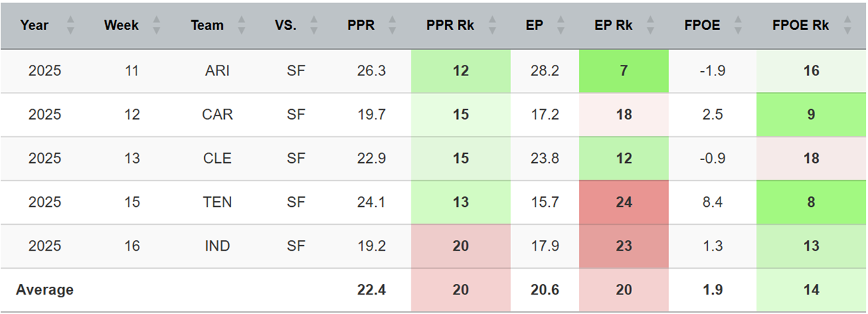Click the Week column sort arrows
Screen dimensions: 868x314
157,26
